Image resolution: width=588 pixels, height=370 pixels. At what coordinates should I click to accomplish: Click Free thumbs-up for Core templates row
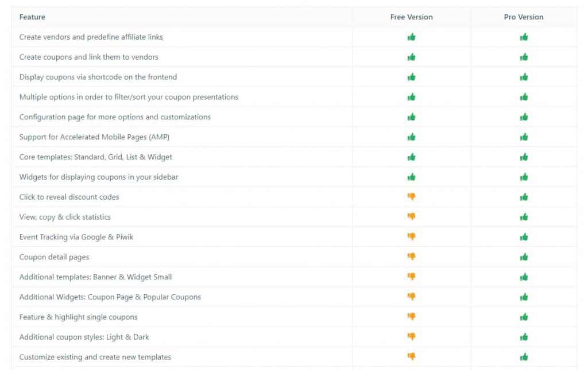pos(411,157)
